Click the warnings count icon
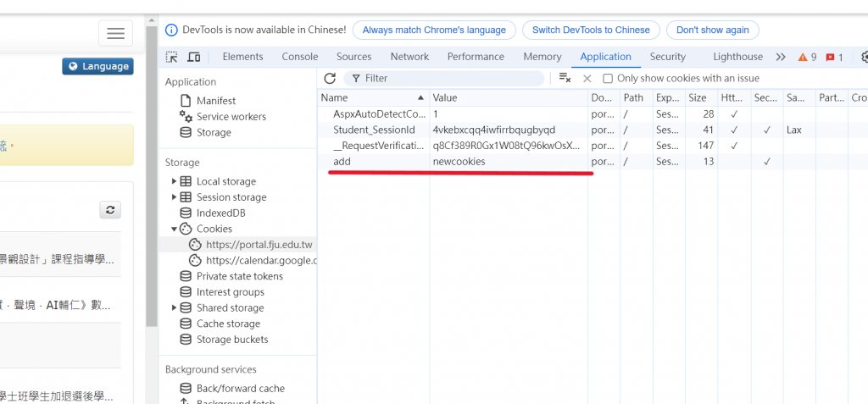Image resolution: width=868 pixels, height=404 pixels. click(x=807, y=57)
